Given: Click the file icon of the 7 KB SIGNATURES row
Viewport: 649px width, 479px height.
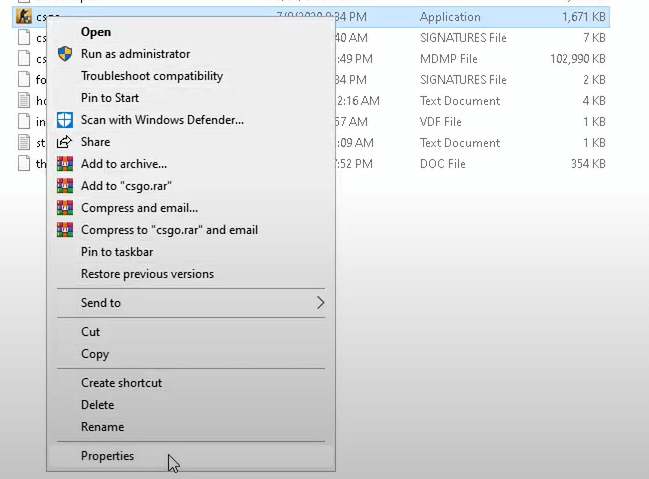Looking at the screenshot, I should click(24, 38).
